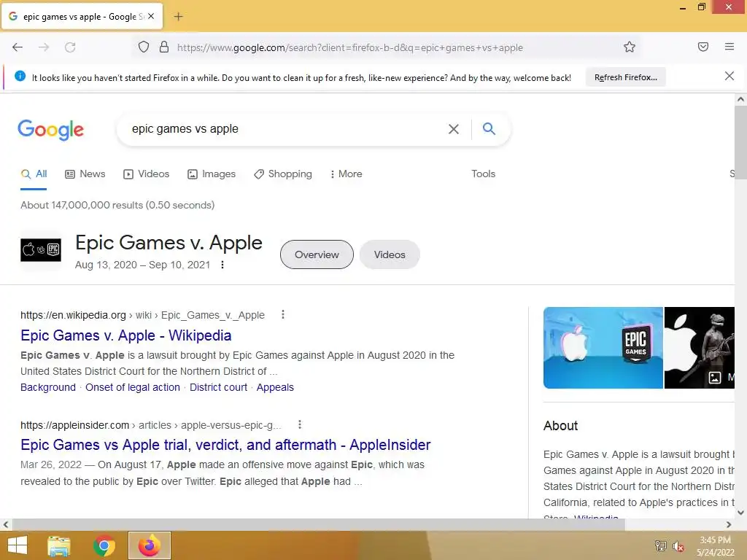
Task: Click the magnifying glass search button
Action: (489, 128)
